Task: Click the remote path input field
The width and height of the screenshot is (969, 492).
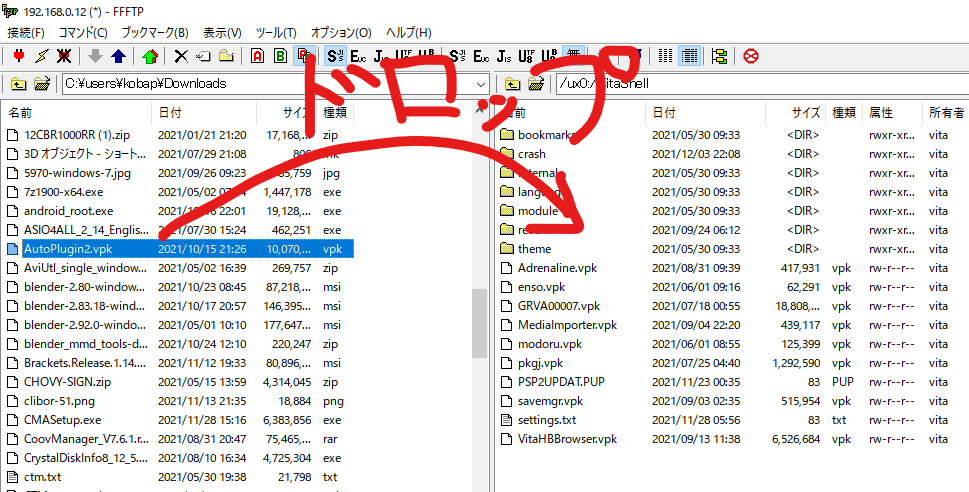Action: 761,83
